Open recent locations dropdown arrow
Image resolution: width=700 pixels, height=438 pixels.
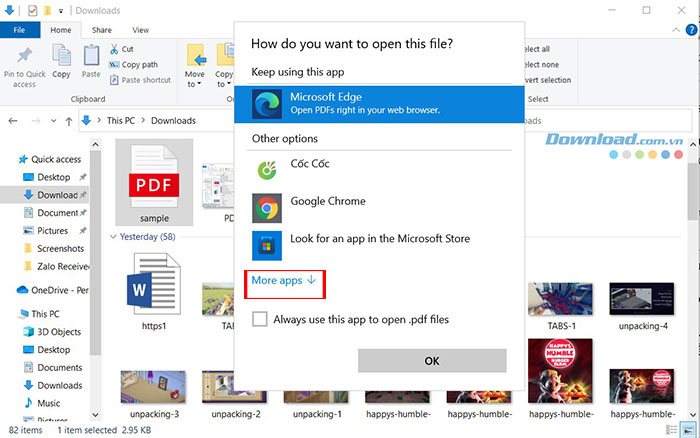point(54,121)
